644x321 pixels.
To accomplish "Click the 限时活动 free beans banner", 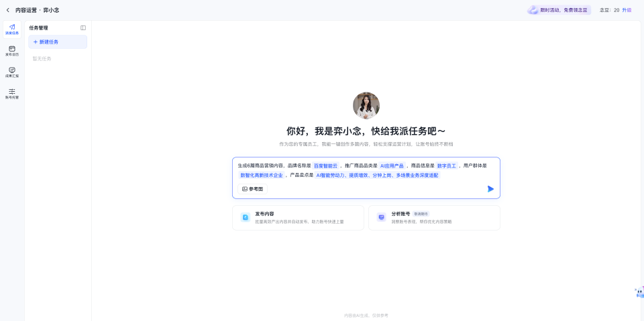I will (559, 10).
